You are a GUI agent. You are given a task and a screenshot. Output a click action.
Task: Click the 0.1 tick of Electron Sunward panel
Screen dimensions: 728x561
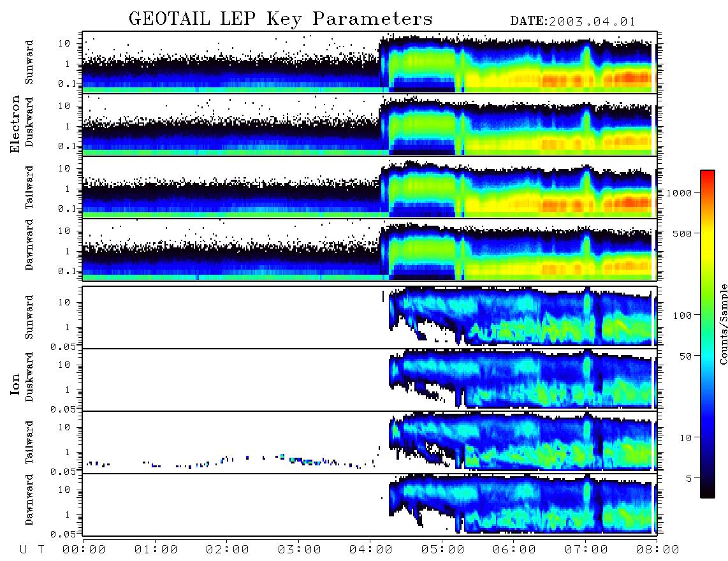68,84
